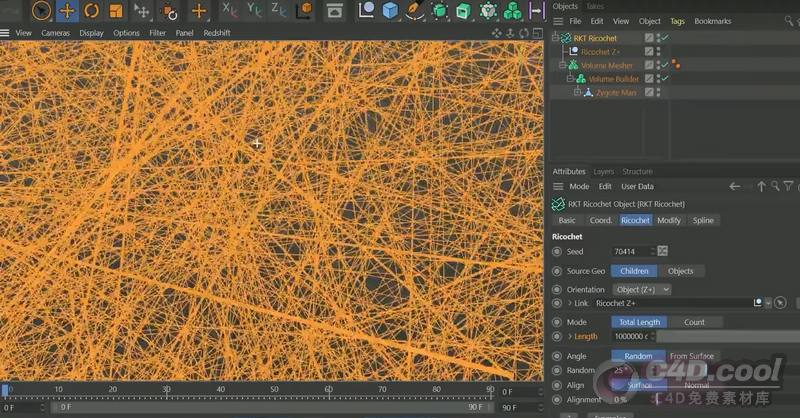The image size is (800, 418).
Task: Activate the Rotate tool
Action: (x=92, y=10)
